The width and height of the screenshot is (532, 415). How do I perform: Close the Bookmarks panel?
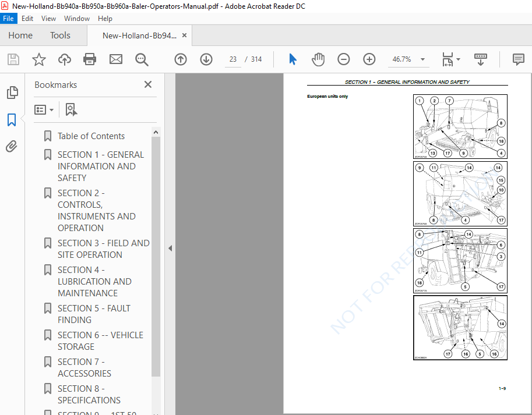tap(148, 84)
